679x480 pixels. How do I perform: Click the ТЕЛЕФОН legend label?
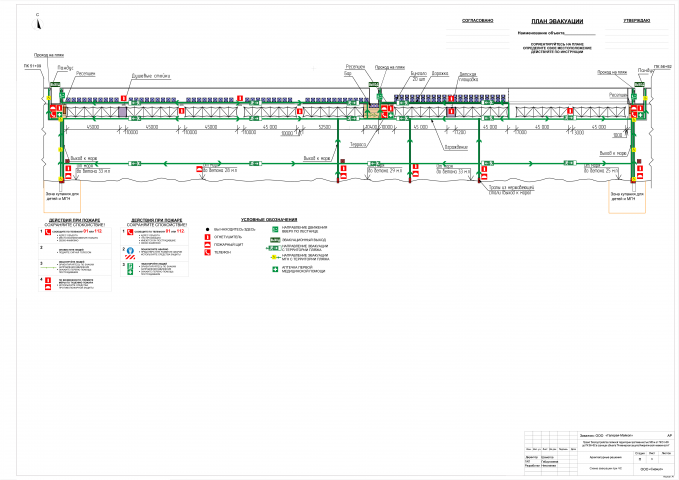click(x=223, y=252)
